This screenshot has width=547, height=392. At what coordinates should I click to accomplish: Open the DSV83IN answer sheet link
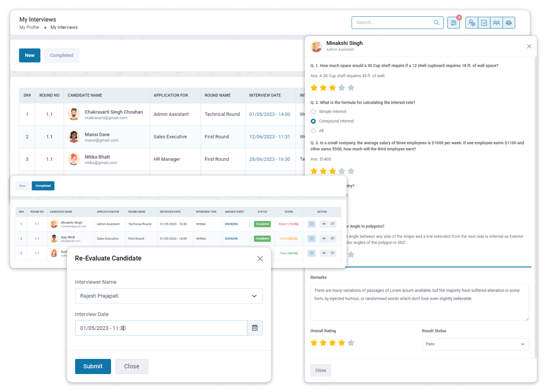click(x=231, y=224)
